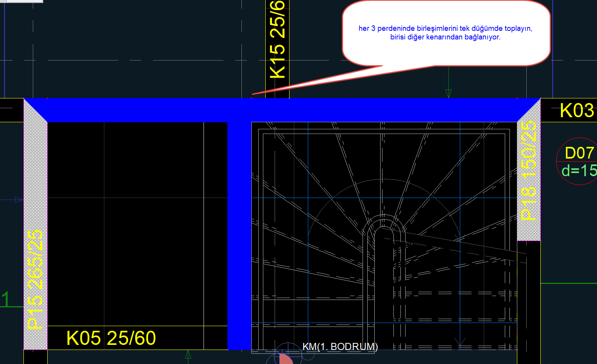This screenshot has width=597, height=364.
Task: Click the K15 25/6 beam label
Action: (x=278, y=39)
